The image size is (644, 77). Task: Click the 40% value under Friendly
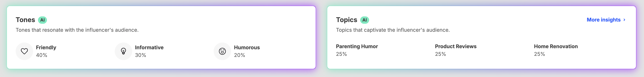(x=41, y=55)
